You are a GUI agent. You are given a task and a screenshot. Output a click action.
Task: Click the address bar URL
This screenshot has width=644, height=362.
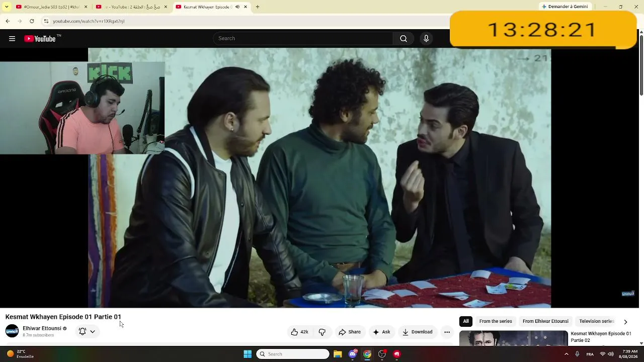(x=89, y=21)
